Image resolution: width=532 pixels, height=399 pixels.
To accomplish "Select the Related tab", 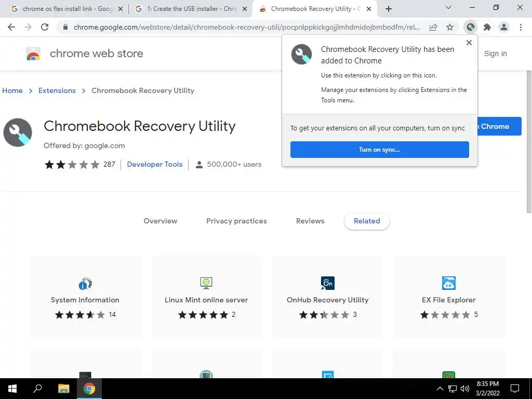I will [x=367, y=221].
